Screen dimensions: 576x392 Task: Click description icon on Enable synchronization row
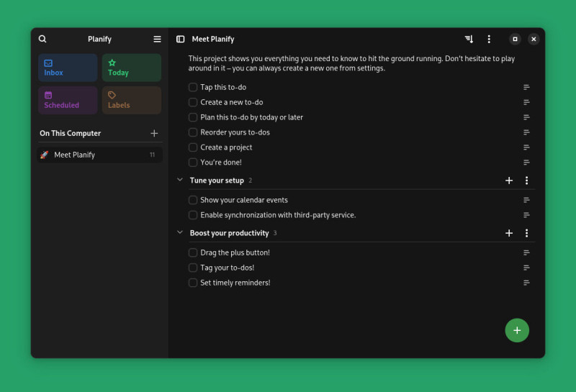click(526, 215)
